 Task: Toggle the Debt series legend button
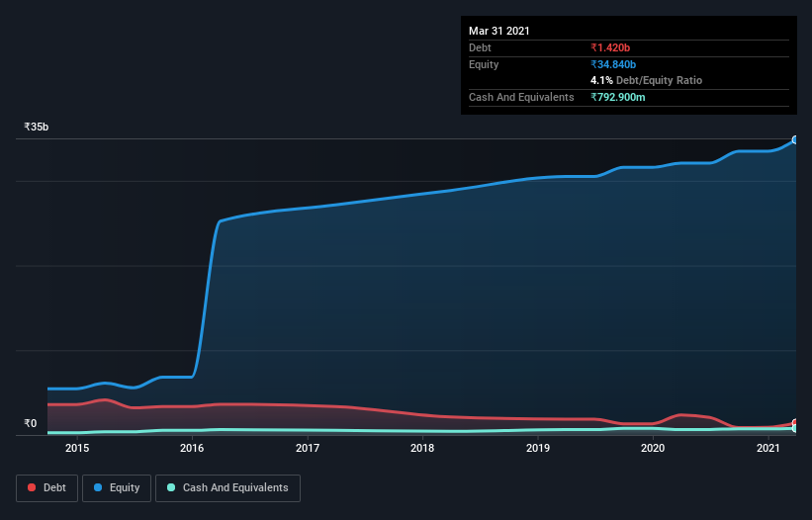46,488
